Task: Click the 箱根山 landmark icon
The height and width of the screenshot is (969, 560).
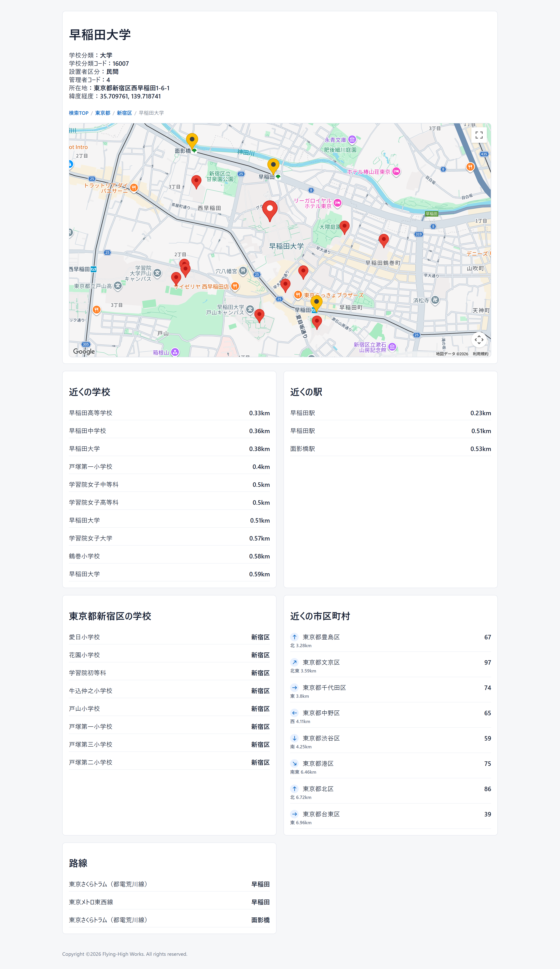Action: click(175, 352)
